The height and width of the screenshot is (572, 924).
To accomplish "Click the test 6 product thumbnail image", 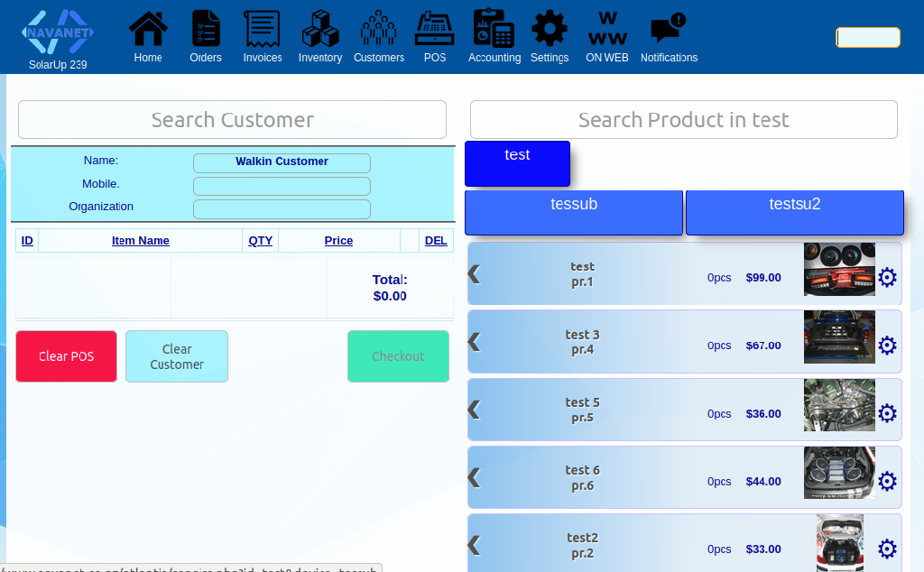I will 839,473.
